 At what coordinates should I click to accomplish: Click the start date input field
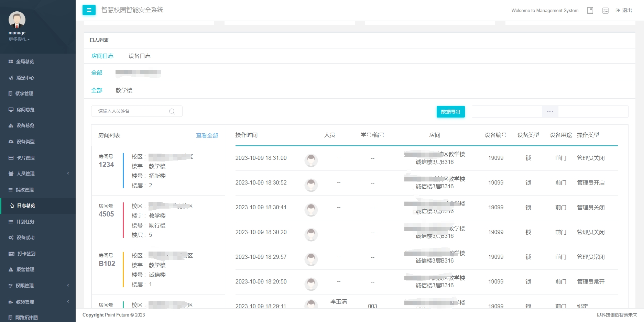point(507,111)
